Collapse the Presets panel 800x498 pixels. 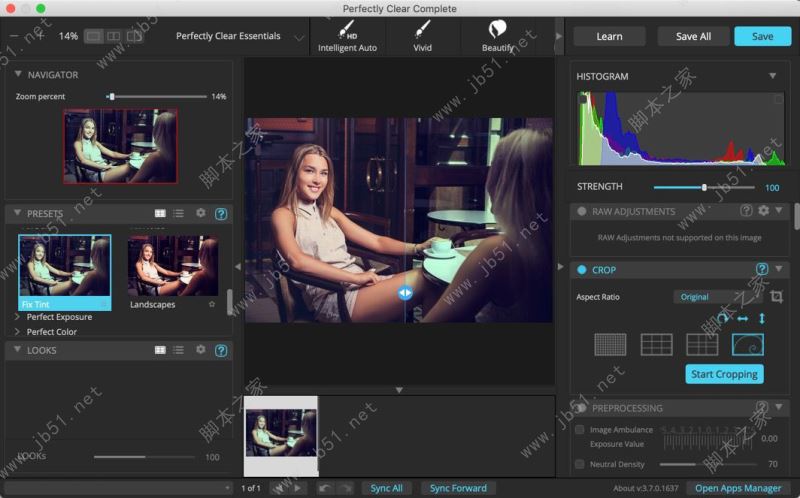coord(18,213)
